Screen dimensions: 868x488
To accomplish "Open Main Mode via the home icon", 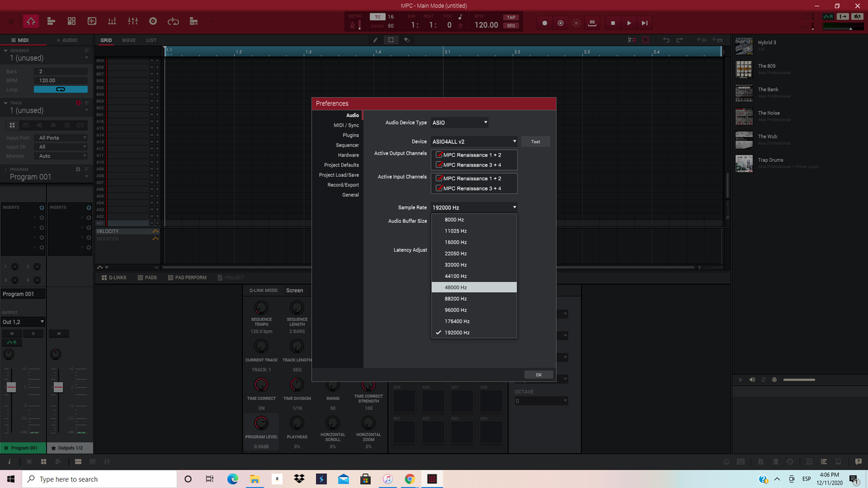I will [31, 22].
